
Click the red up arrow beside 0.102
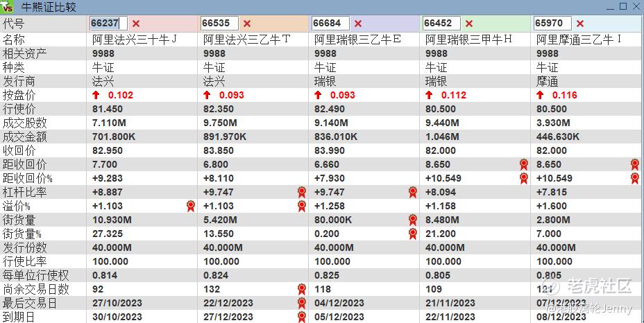(96, 95)
